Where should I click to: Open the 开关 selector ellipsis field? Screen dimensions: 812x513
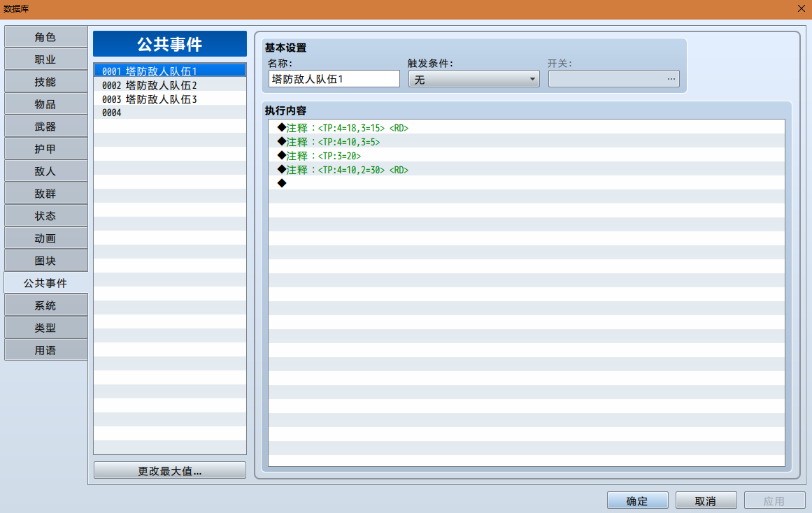coord(613,79)
